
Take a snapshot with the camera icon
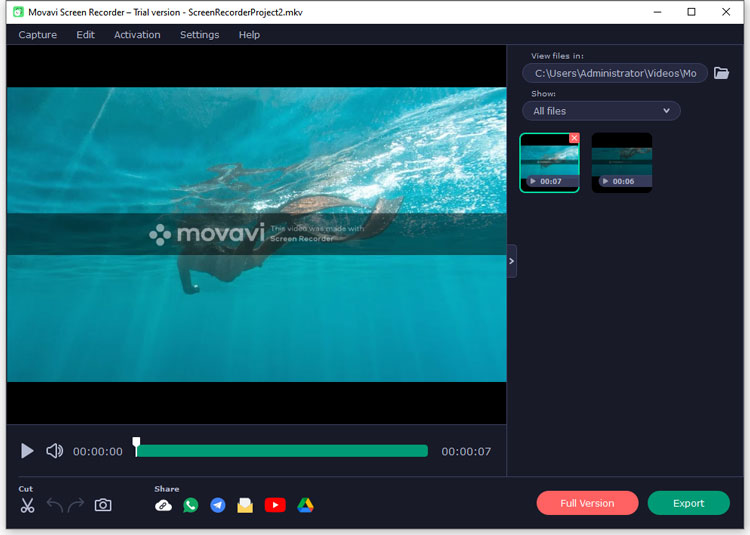[103, 505]
